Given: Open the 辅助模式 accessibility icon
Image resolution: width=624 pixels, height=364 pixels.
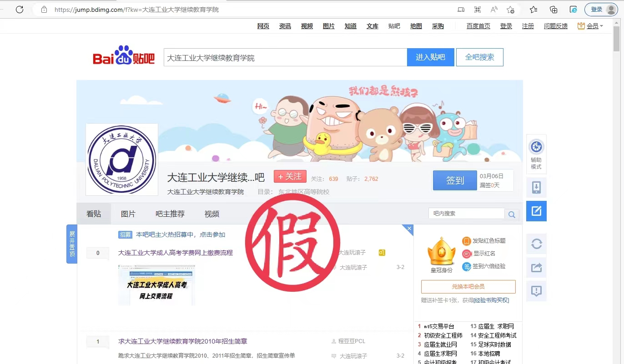Looking at the screenshot, I should pyautogui.click(x=536, y=154).
